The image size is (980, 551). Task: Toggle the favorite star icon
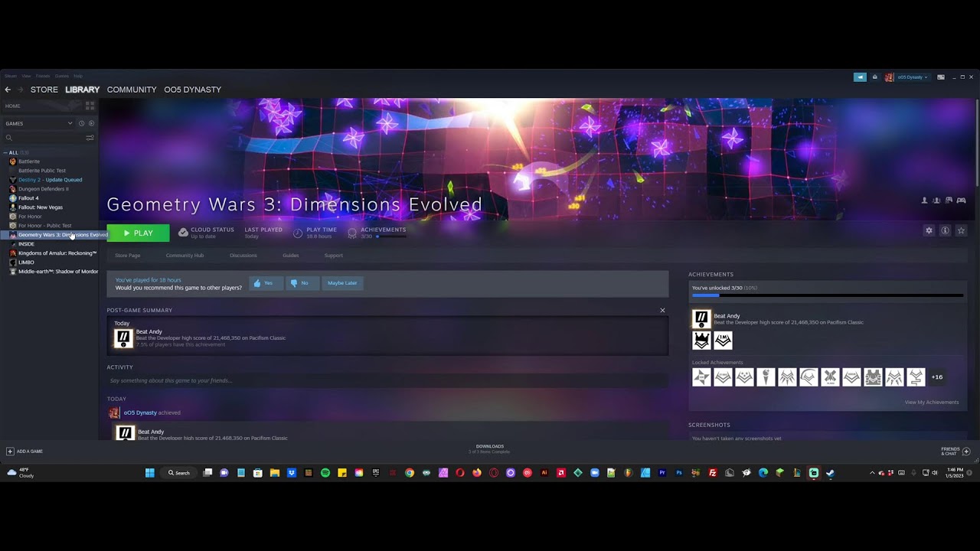tap(961, 230)
